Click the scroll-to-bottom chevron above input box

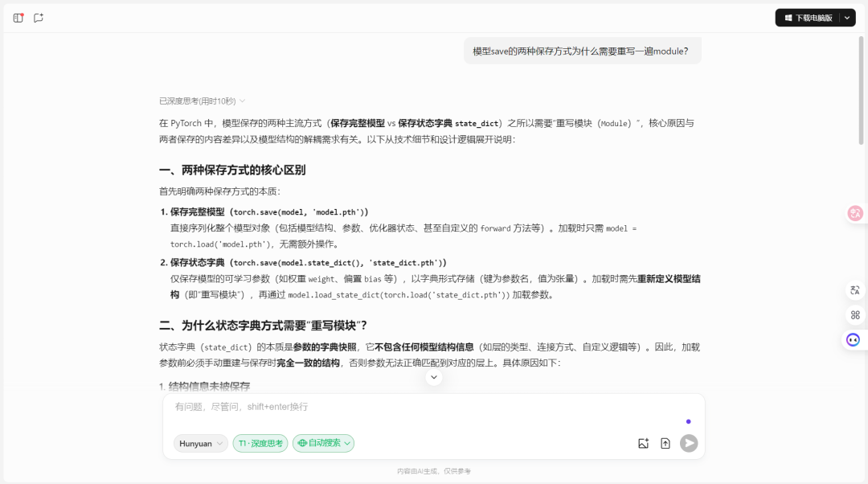433,376
